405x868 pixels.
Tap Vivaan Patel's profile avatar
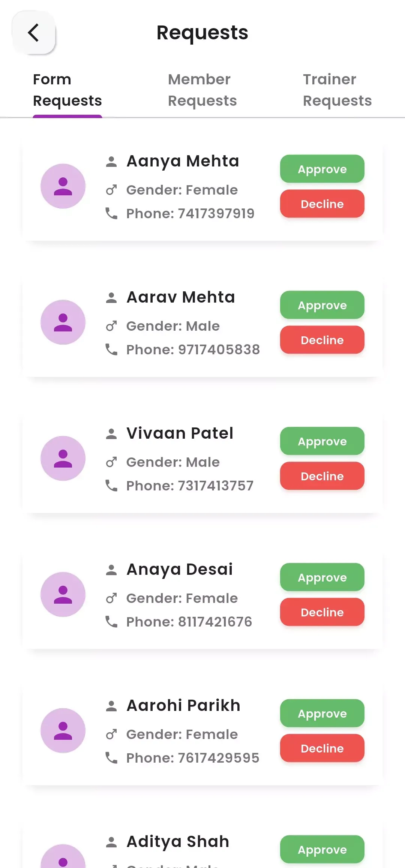coord(63,459)
